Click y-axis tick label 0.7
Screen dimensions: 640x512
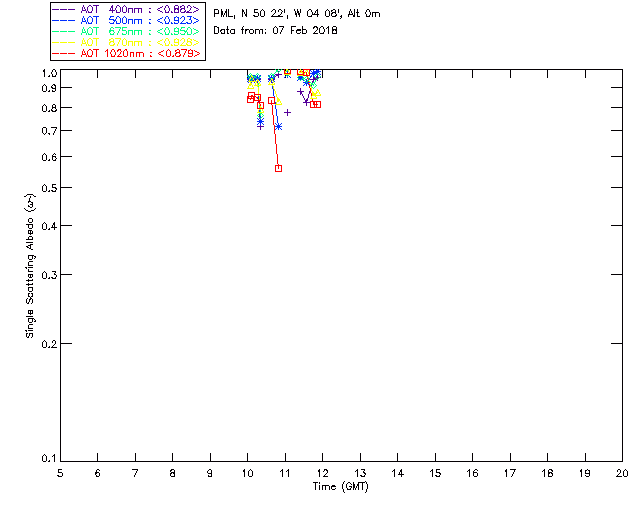(x=49, y=131)
